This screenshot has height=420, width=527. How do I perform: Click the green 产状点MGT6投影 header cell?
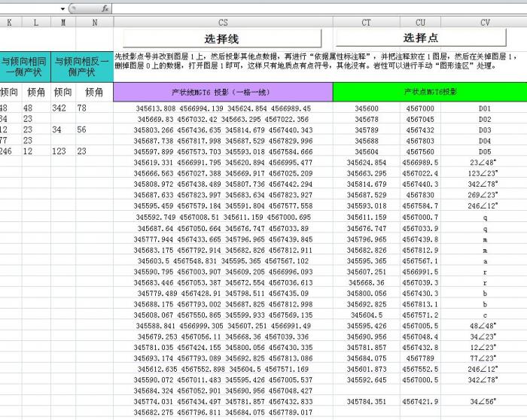(x=430, y=92)
